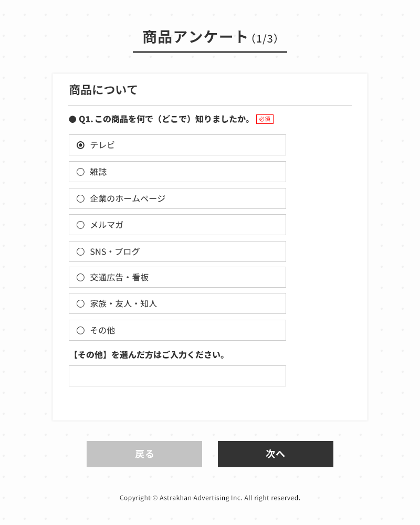Select the SNS・ブログ radio option
The height and width of the screenshot is (525, 420).
(80, 251)
